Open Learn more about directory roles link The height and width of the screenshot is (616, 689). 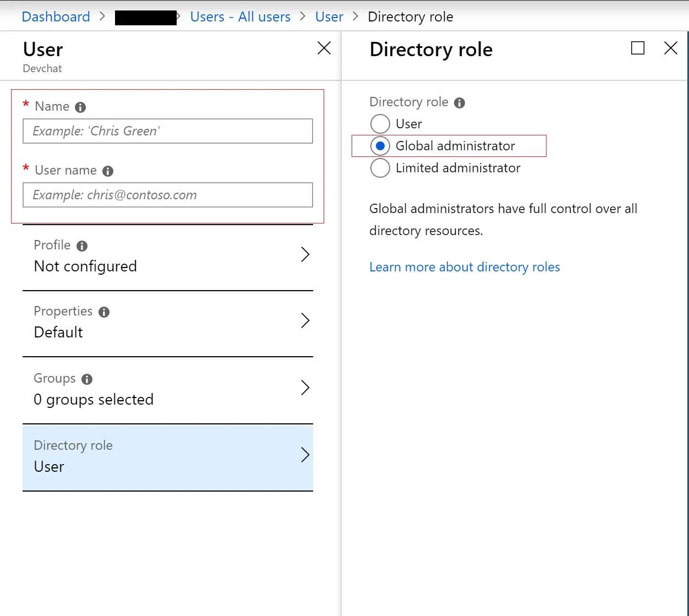(x=464, y=267)
